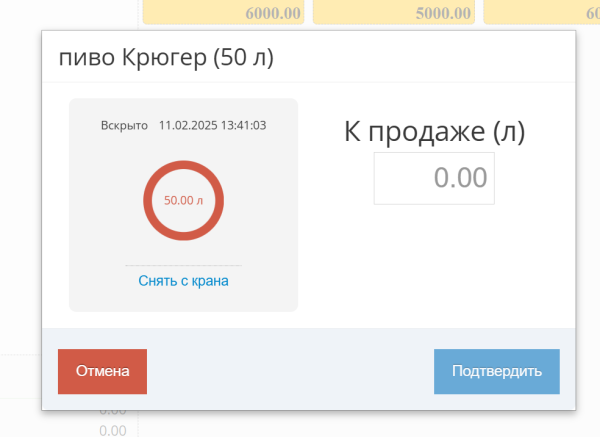Click the blank area under the quantity field
Screen dimensions: 600x437
coord(434,264)
